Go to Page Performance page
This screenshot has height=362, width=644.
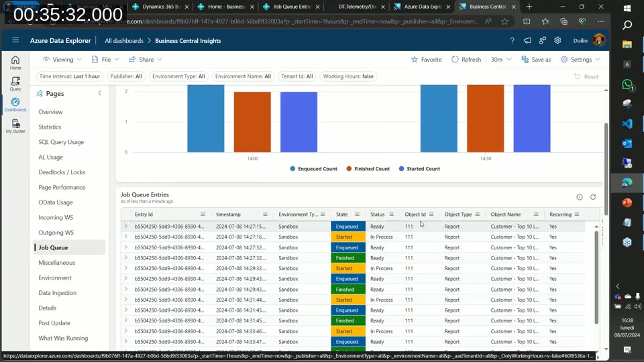point(62,187)
